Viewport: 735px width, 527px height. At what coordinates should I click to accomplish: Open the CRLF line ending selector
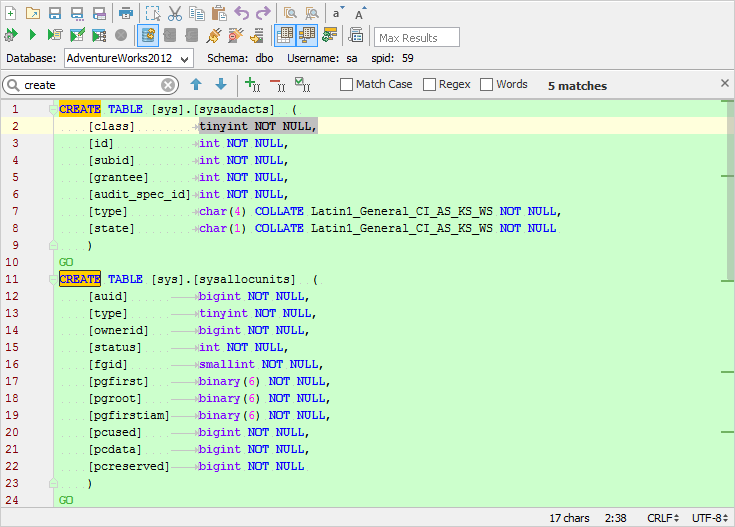663,518
